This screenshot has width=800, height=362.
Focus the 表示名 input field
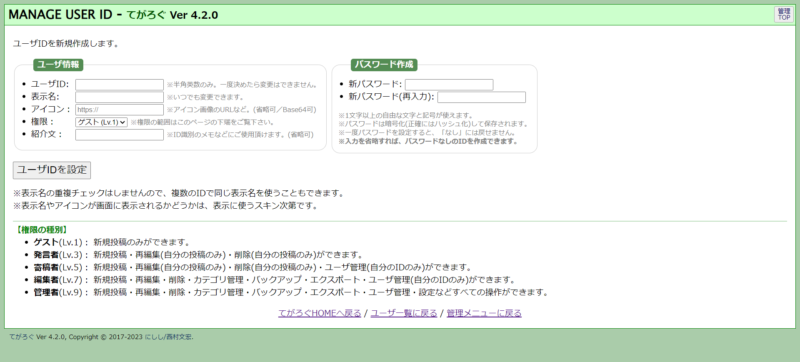[119, 97]
